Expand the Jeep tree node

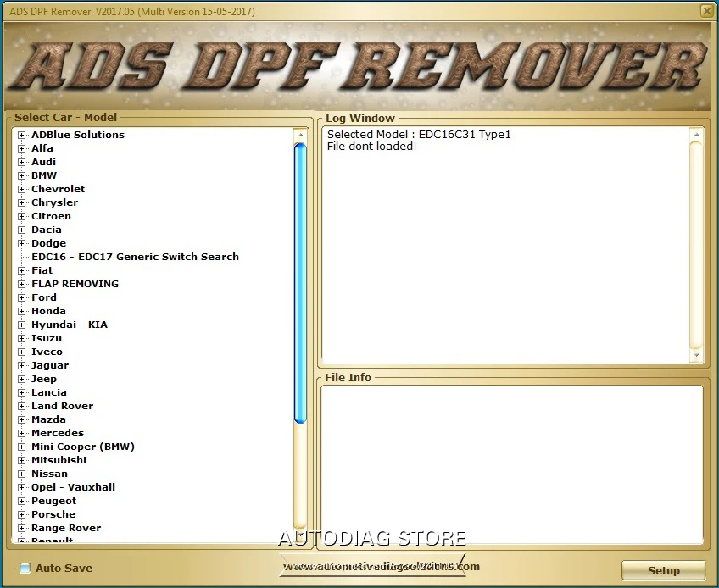point(21,379)
